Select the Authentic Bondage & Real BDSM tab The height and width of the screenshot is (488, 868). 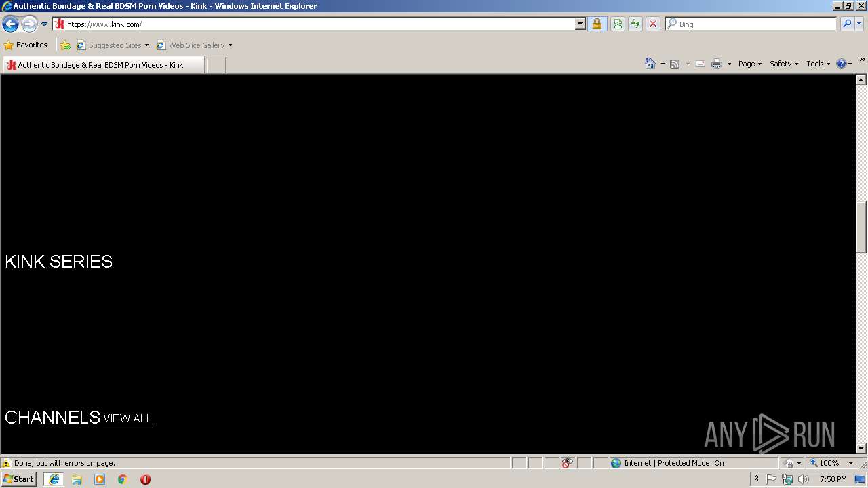103,65
